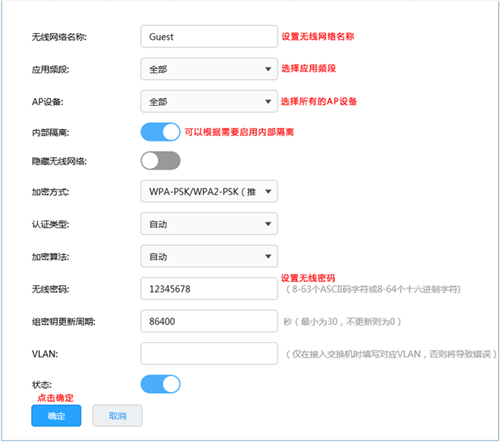Click the 无线网络名称 label text

[x=59, y=37]
